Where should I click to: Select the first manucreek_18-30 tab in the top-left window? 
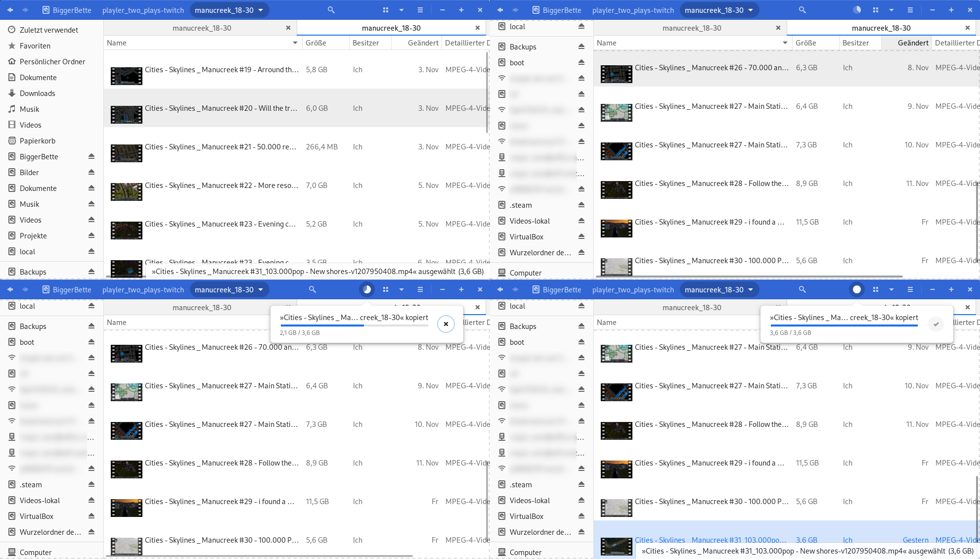pyautogui.click(x=202, y=28)
